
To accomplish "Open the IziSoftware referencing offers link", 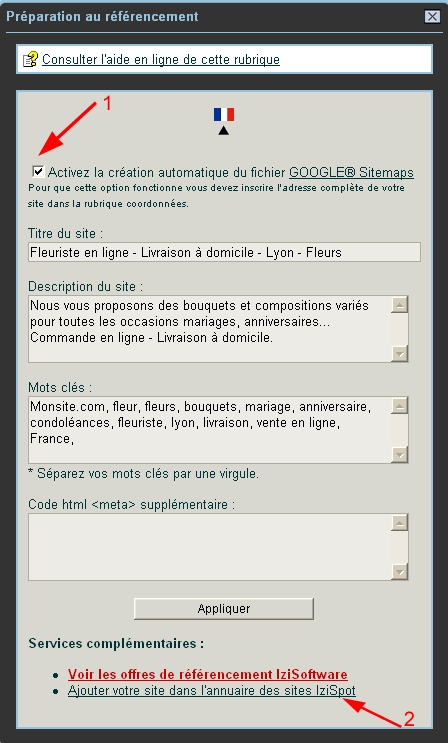I will pos(208,674).
